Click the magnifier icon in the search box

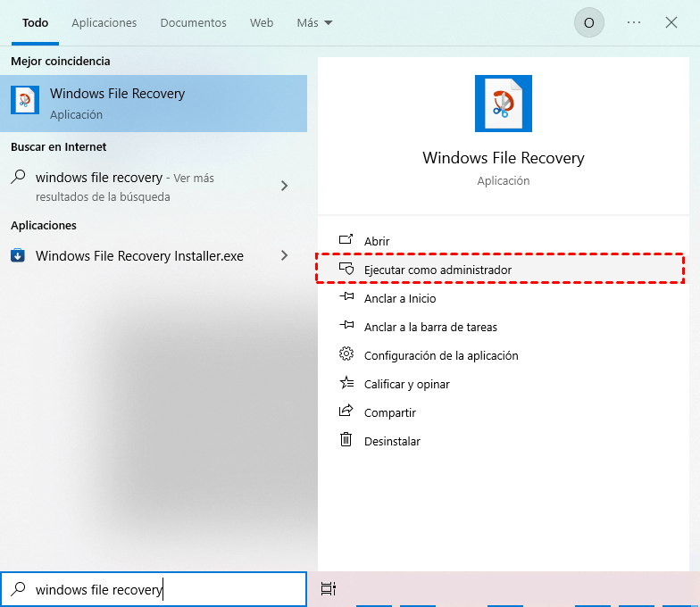[18, 589]
